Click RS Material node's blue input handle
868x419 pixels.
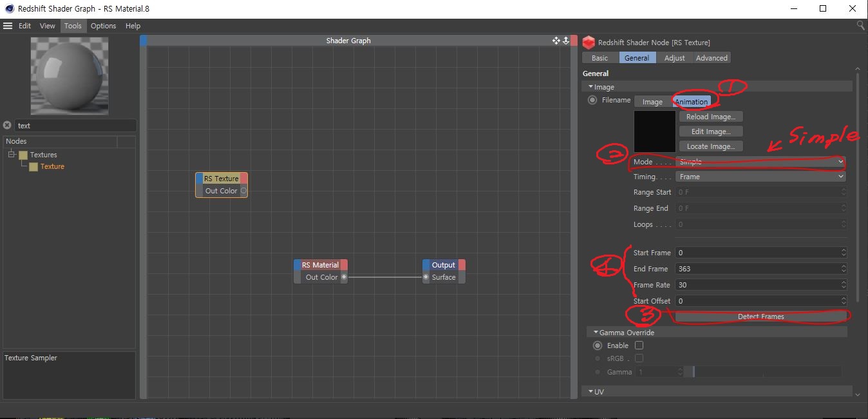(x=297, y=265)
